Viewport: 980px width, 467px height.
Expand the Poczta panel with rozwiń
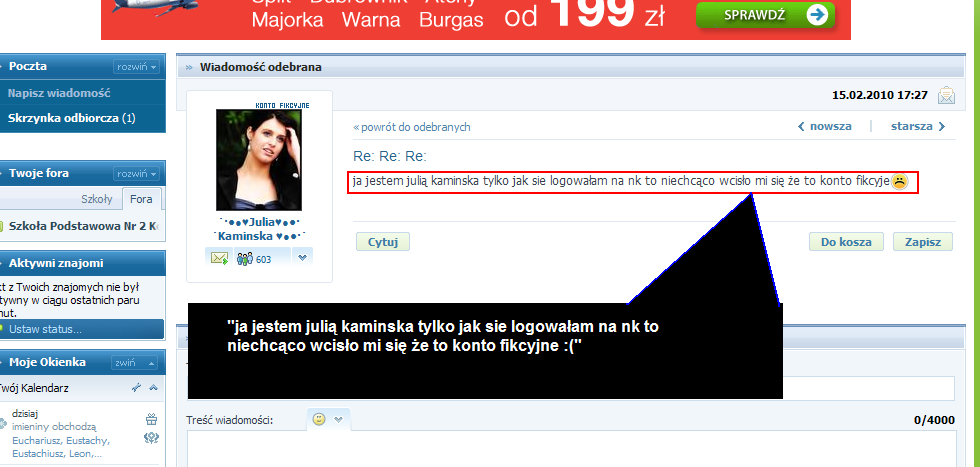pyautogui.click(x=137, y=67)
